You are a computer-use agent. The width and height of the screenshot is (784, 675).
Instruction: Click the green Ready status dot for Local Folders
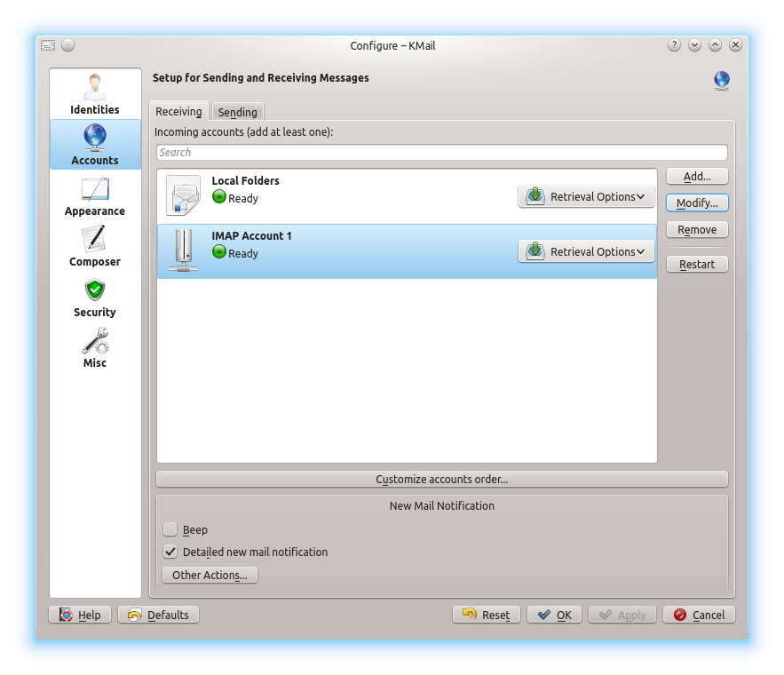pos(219,197)
